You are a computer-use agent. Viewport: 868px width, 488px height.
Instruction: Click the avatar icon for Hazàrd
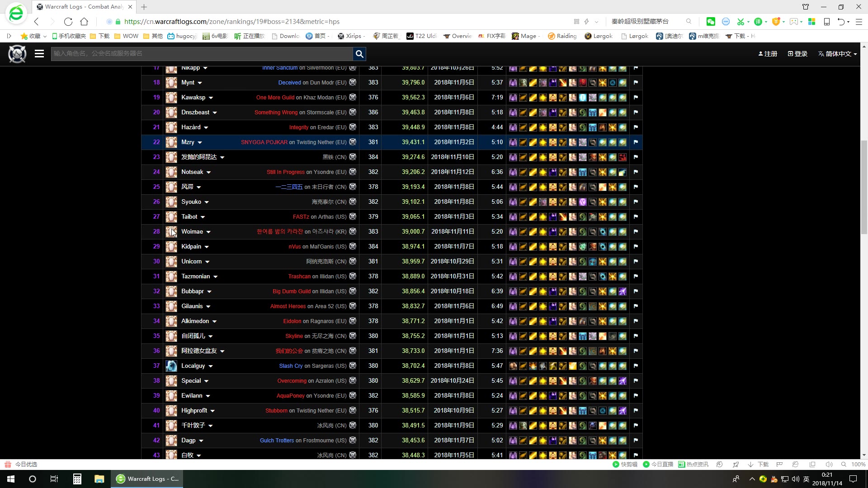(171, 127)
